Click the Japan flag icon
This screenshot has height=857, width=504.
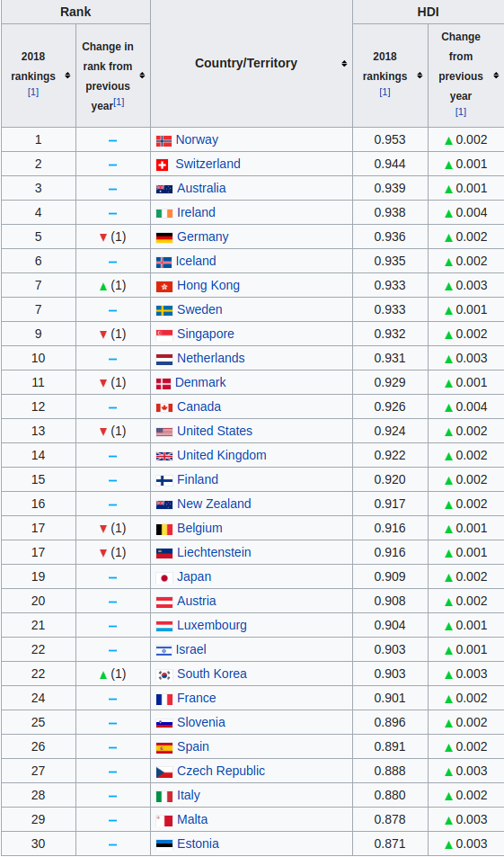tap(164, 577)
